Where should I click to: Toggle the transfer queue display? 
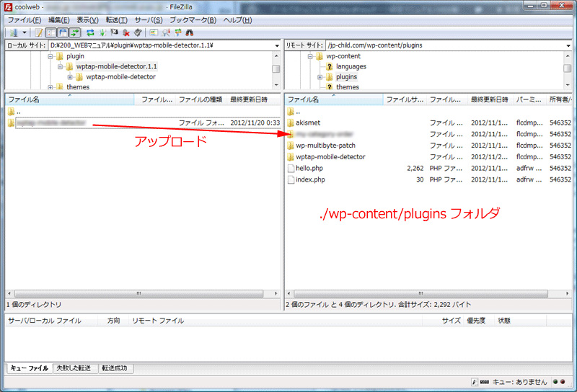[75, 32]
